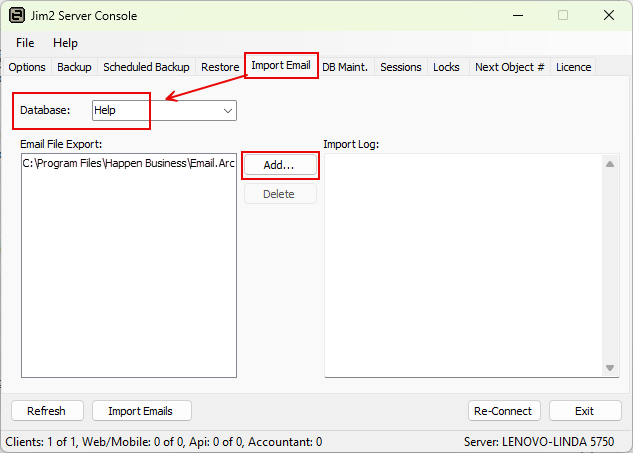Close the Jim2 Server Console window
633x453 pixels.
tap(609, 16)
